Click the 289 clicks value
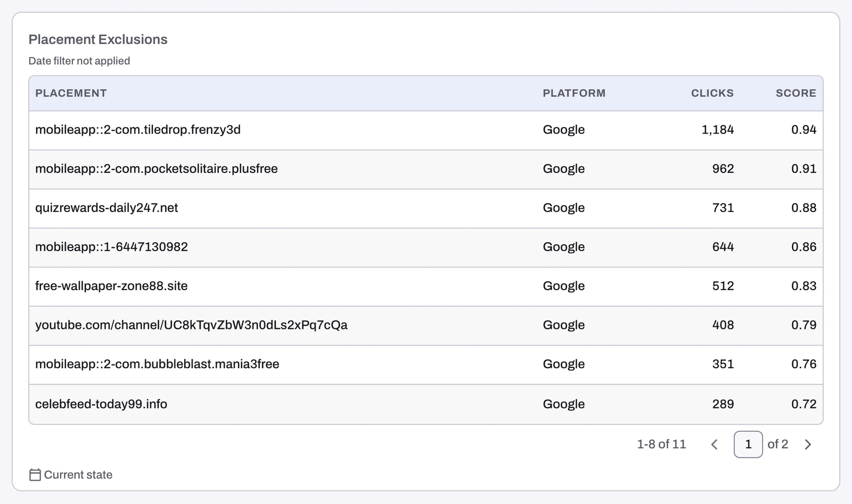 pyautogui.click(x=723, y=404)
